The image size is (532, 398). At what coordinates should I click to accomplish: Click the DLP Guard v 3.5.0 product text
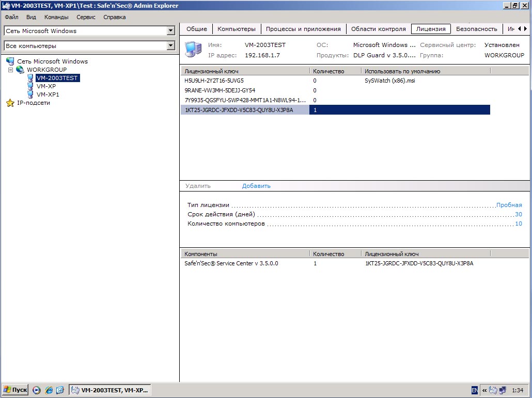(x=384, y=55)
